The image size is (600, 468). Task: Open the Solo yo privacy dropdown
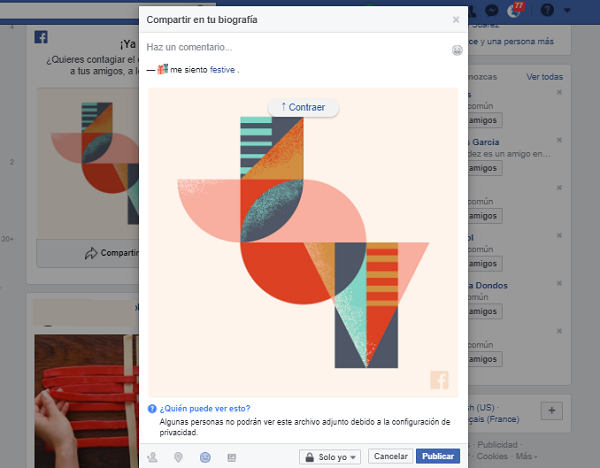(330, 457)
